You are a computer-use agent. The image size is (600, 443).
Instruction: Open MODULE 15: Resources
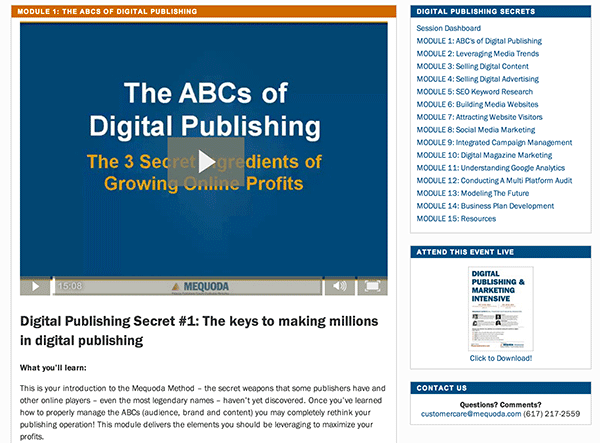[456, 218]
